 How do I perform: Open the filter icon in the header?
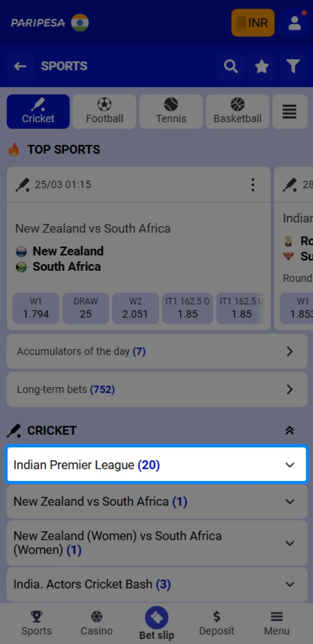pyautogui.click(x=293, y=66)
